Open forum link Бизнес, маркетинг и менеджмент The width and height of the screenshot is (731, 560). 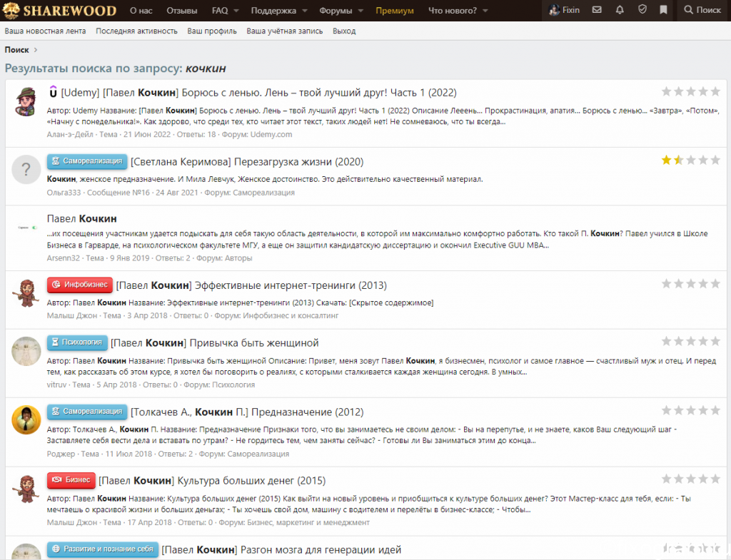(x=308, y=522)
